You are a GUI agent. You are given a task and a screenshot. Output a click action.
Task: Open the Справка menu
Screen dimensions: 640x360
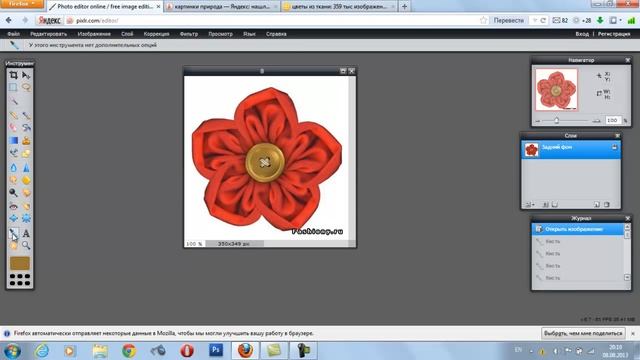point(276,34)
